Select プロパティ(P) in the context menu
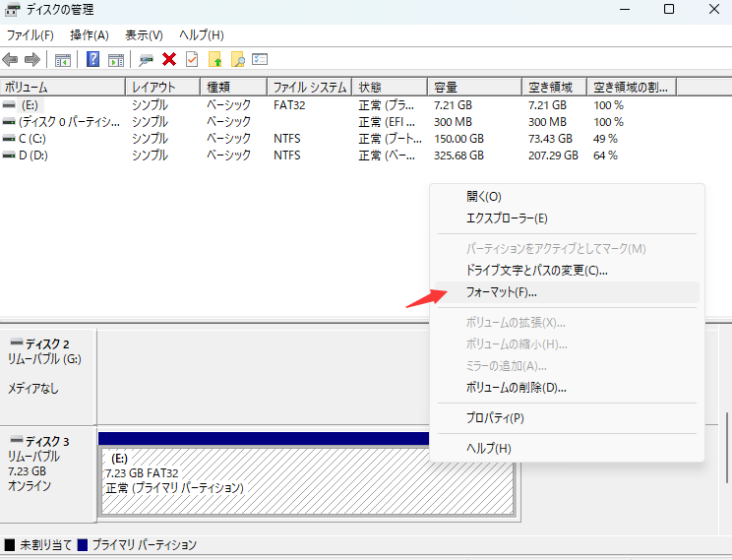The image size is (732, 560). point(495,418)
